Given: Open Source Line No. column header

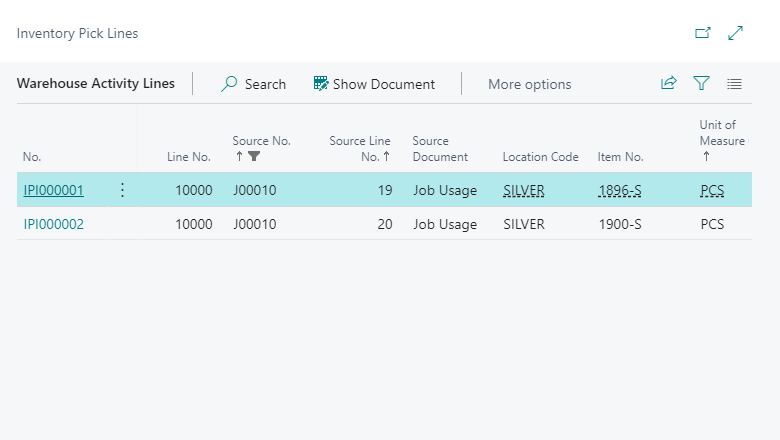Looking at the screenshot, I should point(360,149).
